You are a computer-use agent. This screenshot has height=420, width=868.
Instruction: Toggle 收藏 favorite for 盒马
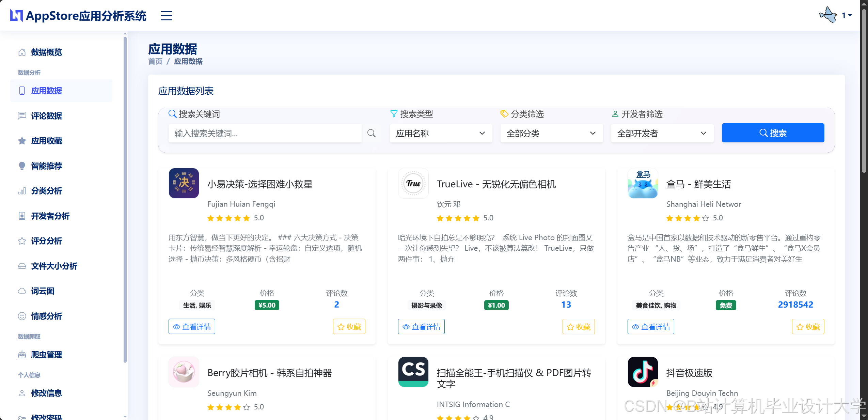point(808,327)
